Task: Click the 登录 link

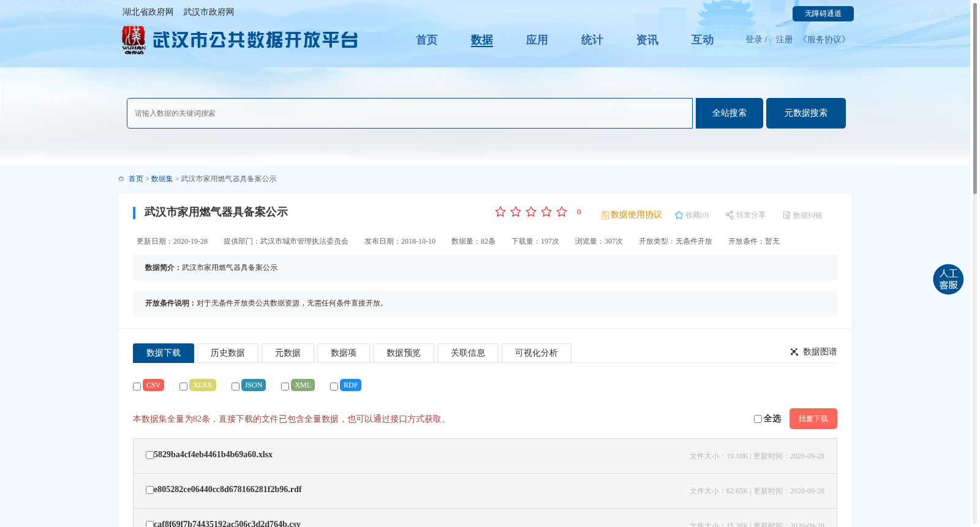Action: [754, 40]
